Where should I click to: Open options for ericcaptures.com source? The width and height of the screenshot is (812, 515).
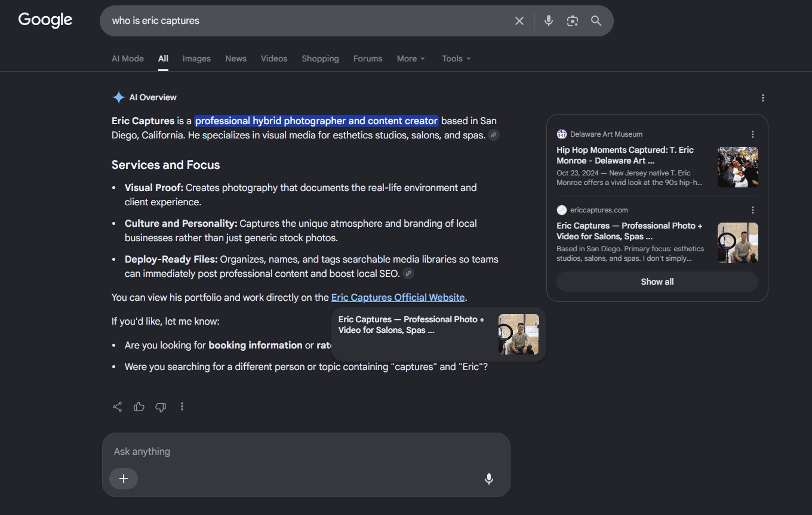pos(753,210)
